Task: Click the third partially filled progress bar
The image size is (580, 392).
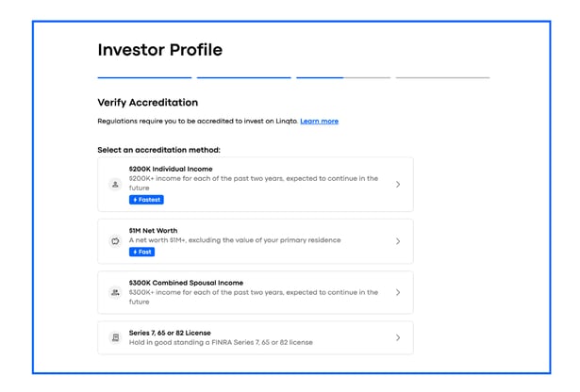Action: click(343, 77)
